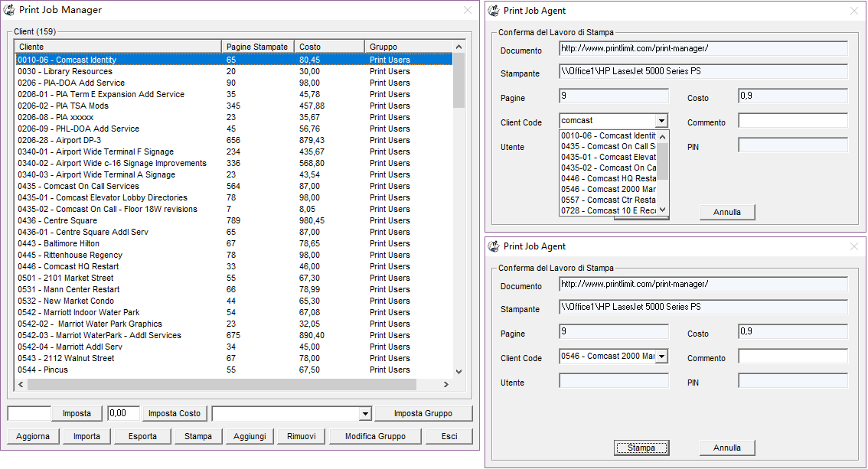Select row 0531 - Mann Center Restart
The image size is (868, 469).
point(233,289)
